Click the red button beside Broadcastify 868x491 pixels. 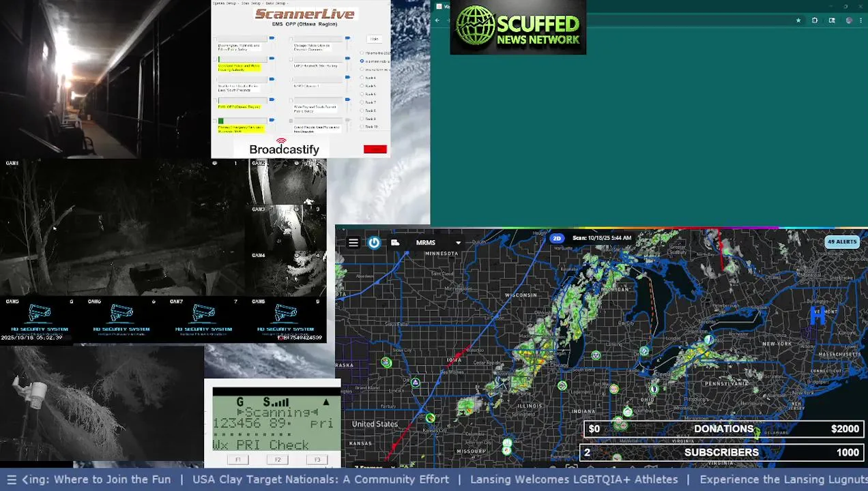375,149
